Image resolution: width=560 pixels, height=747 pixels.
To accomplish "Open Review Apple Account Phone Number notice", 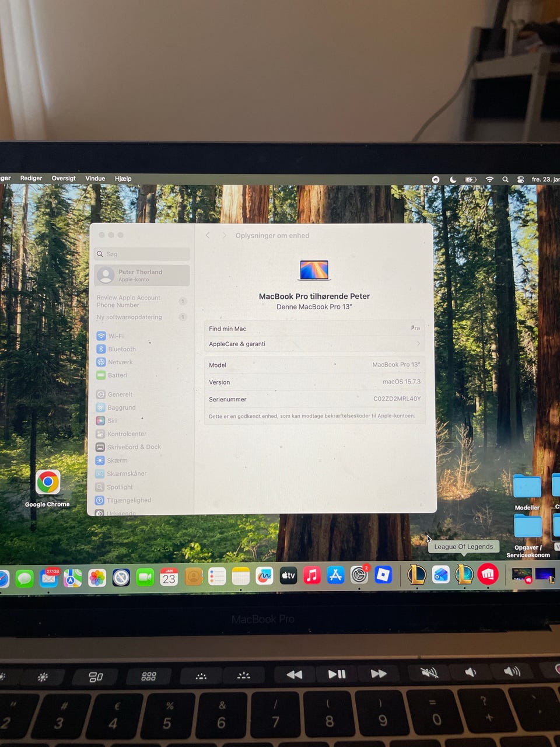I will 142,301.
